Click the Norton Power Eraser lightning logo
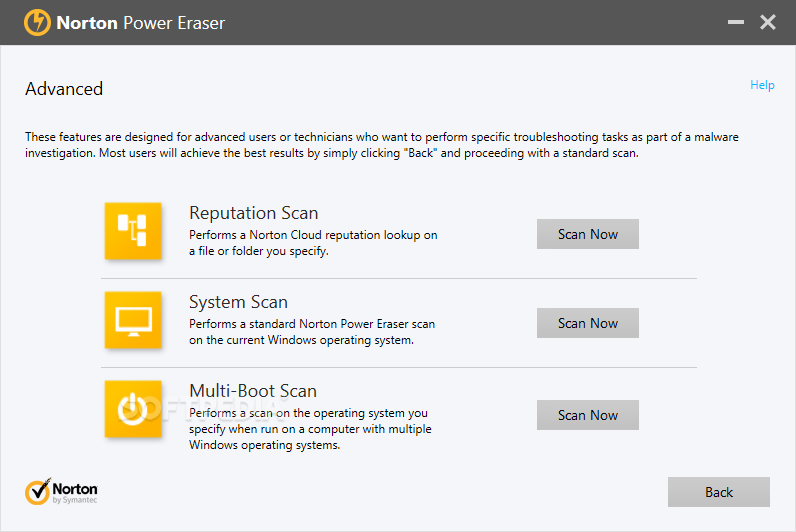 pyautogui.click(x=37, y=22)
